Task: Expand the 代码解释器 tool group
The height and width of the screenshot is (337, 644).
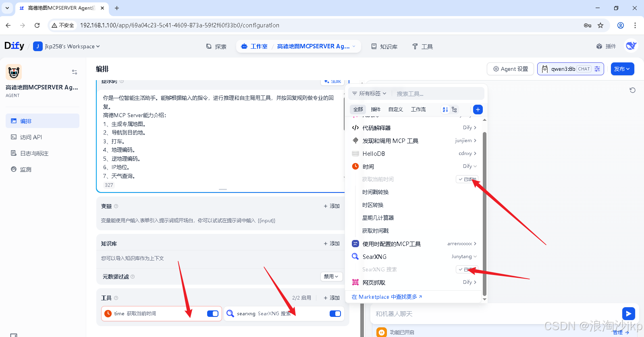Action: click(414, 128)
